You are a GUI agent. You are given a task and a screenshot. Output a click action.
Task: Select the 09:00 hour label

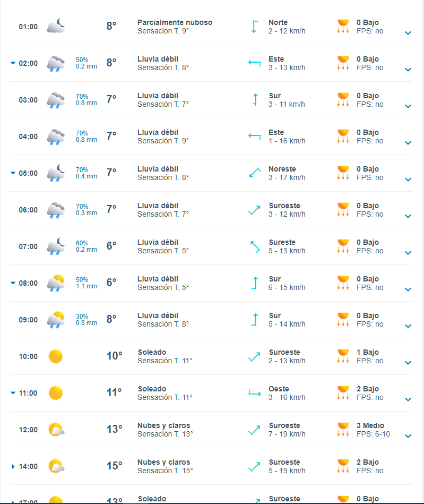tap(28, 320)
